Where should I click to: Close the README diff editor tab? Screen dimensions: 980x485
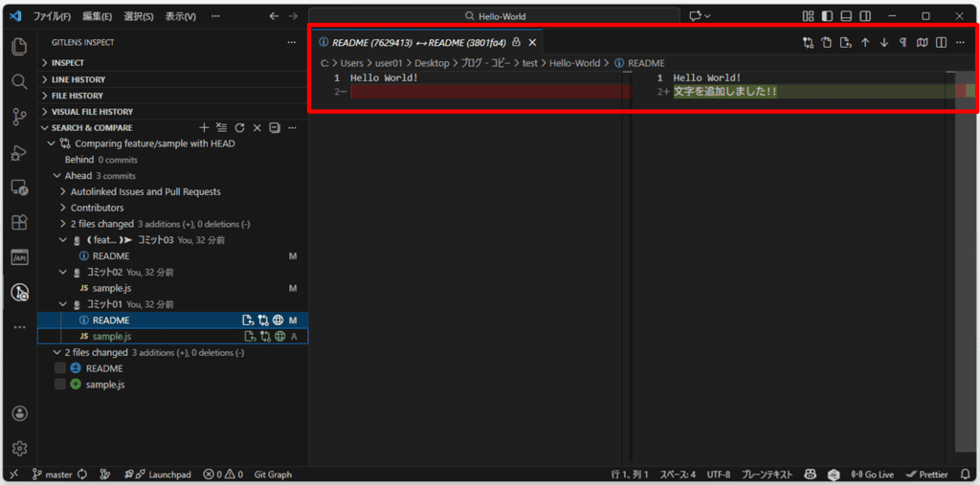coord(532,42)
